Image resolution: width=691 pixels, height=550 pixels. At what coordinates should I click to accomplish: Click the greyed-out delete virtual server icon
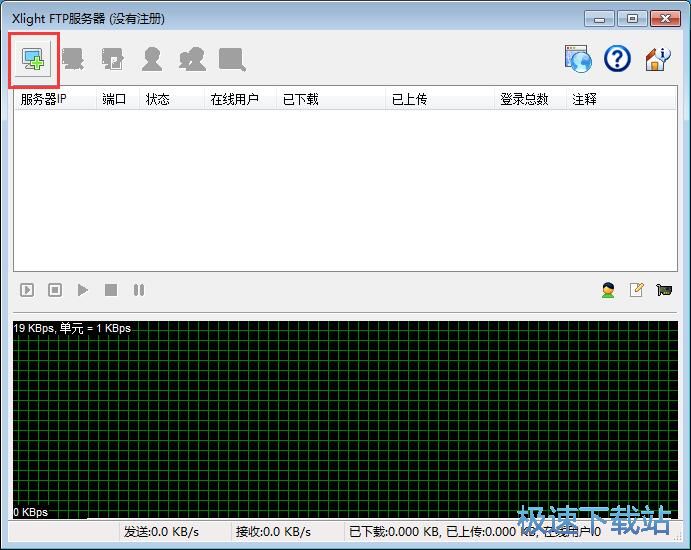point(73,59)
